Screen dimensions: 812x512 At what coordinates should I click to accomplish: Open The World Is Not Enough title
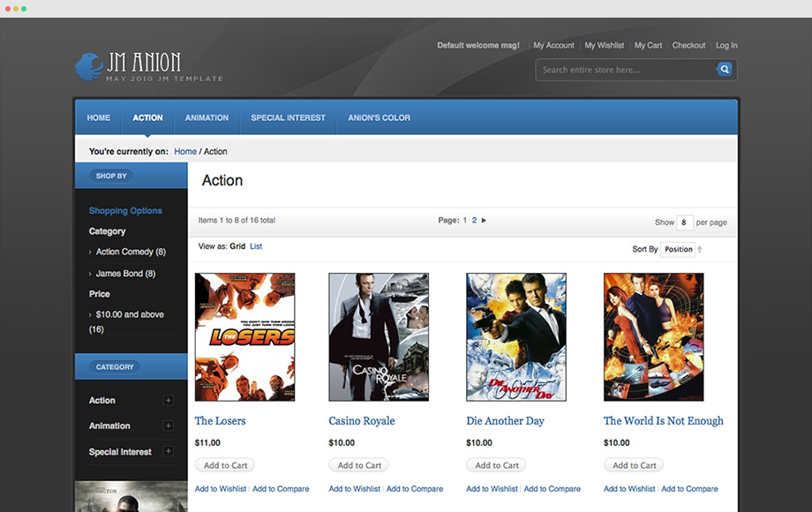(x=664, y=421)
